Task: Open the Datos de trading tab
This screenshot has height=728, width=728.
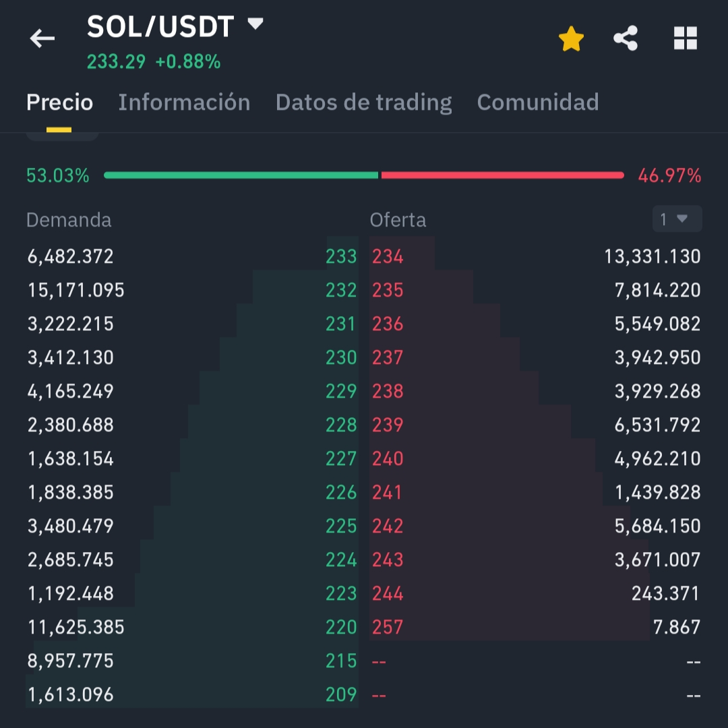Action: click(363, 102)
